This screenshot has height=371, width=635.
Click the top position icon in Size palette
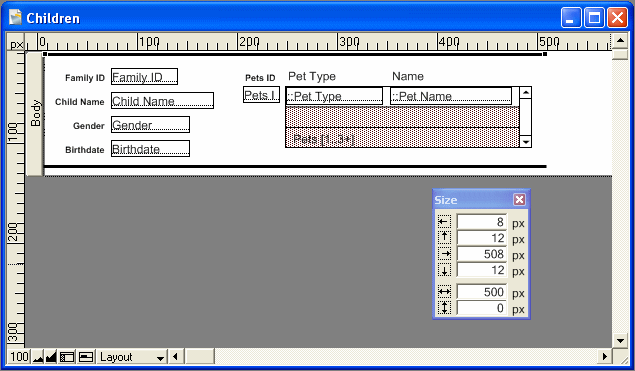pyautogui.click(x=444, y=238)
